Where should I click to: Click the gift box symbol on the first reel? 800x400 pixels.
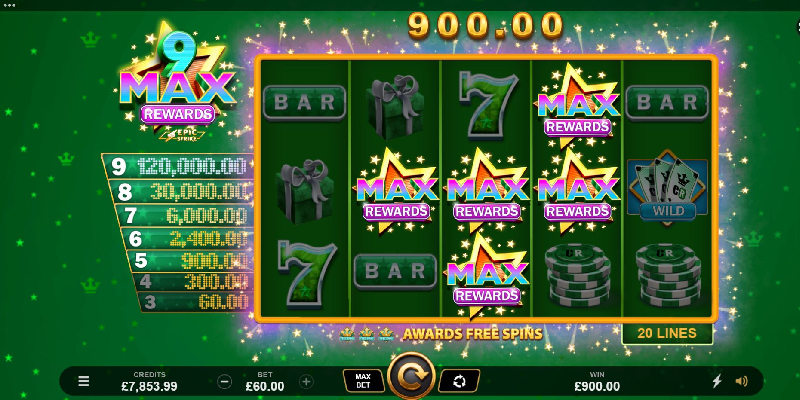(305, 191)
